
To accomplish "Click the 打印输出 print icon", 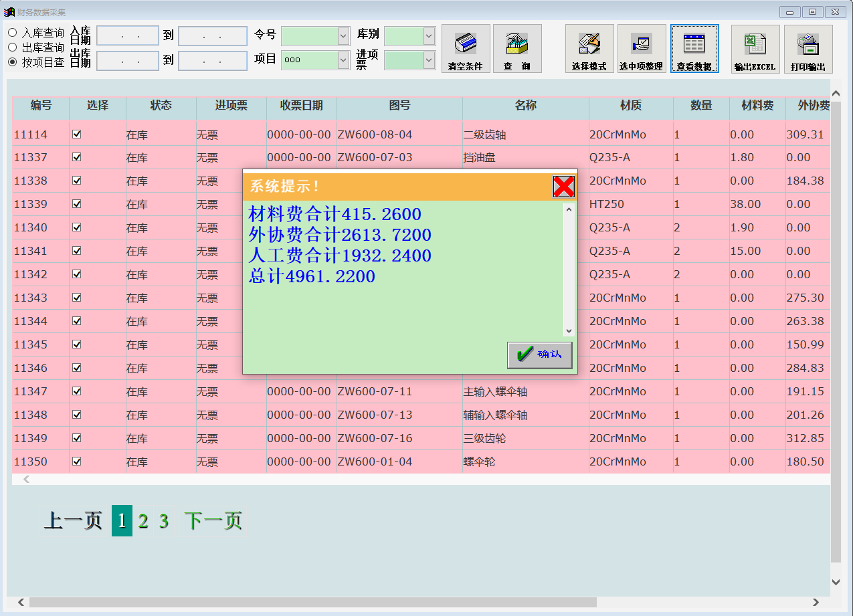I will tap(808, 48).
